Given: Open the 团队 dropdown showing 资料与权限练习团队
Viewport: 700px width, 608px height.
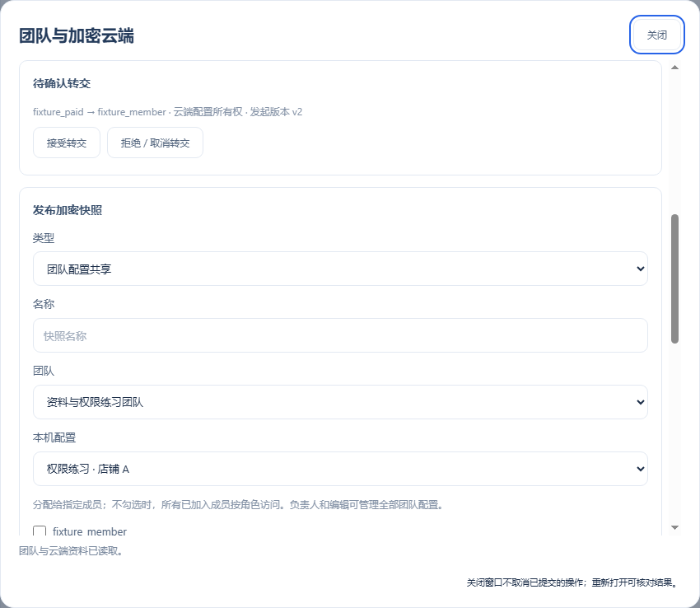Looking at the screenshot, I should click(340, 402).
